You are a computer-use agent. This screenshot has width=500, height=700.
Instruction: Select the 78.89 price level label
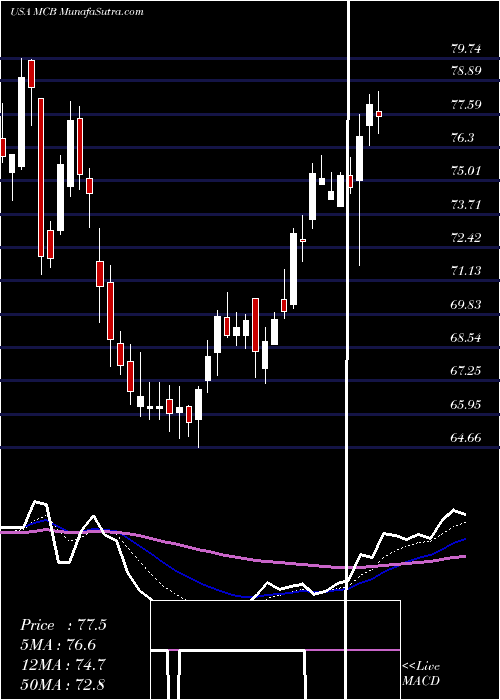coord(466,71)
